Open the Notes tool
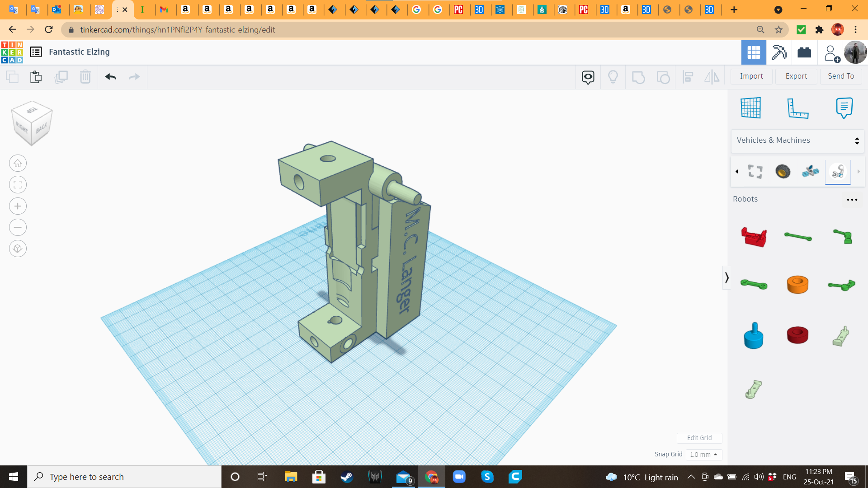The image size is (868, 488). click(x=844, y=108)
